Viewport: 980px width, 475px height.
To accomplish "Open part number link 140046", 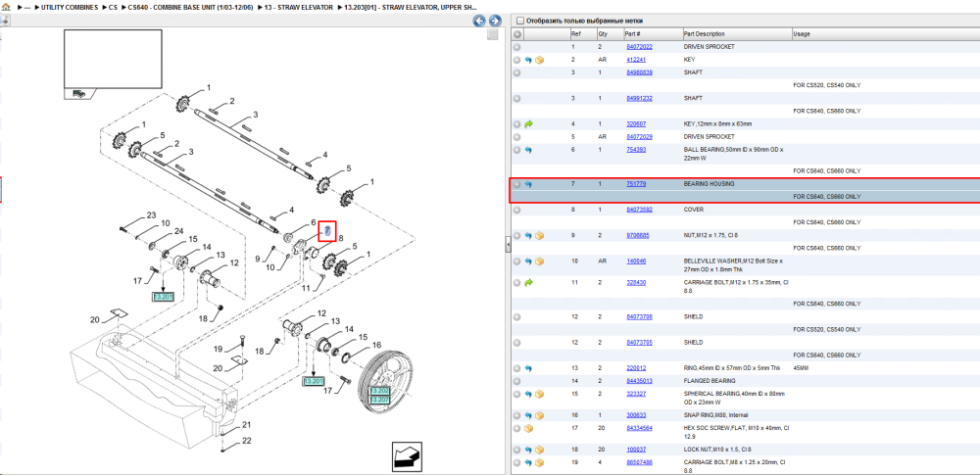I will click(x=636, y=261).
